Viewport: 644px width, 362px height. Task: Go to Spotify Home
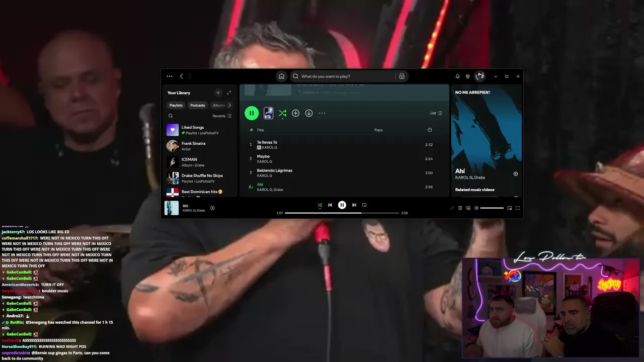coord(282,76)
